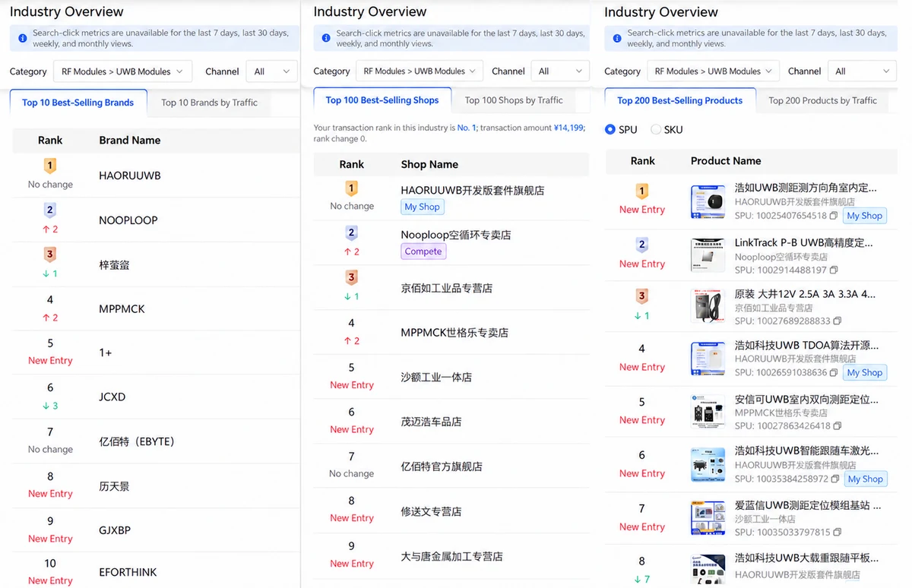Open thumbnail of 爱蓝信UWB测距定位模组 product
This screenshot has width=912, height=588.
[x=708, y=518]
